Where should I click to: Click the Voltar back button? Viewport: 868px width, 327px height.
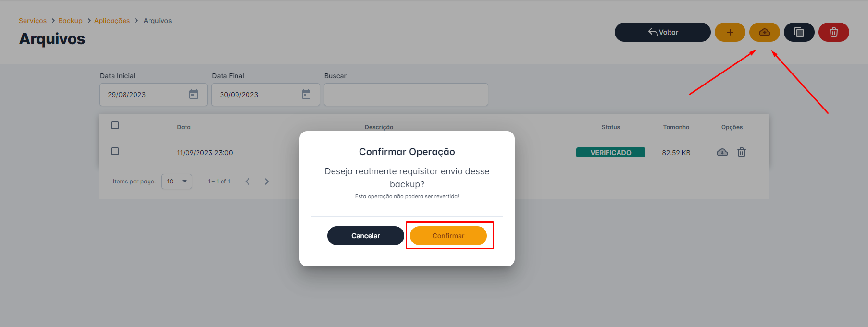click(x=662, y=32)
